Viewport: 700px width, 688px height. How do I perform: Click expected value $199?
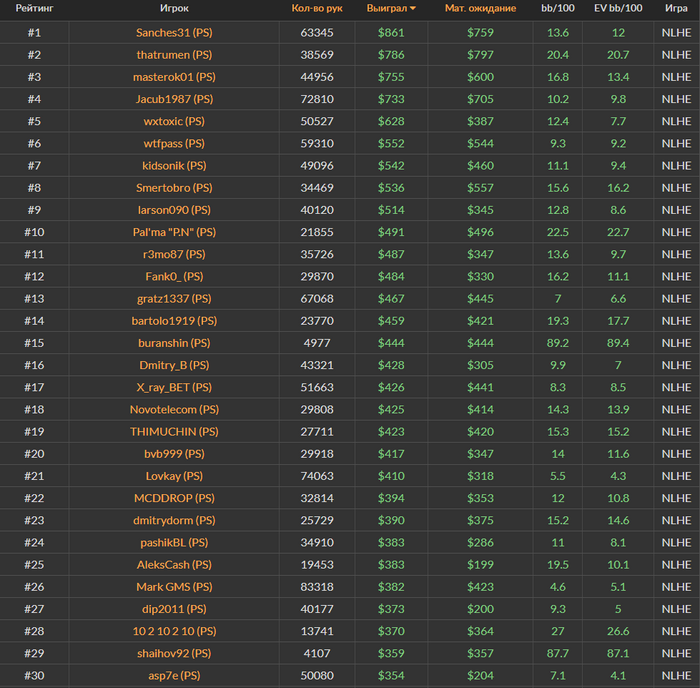480,565
